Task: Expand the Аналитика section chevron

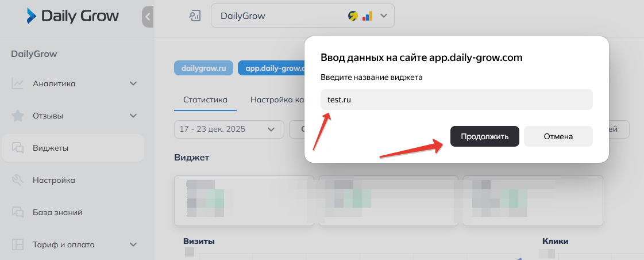Action: 133,84
